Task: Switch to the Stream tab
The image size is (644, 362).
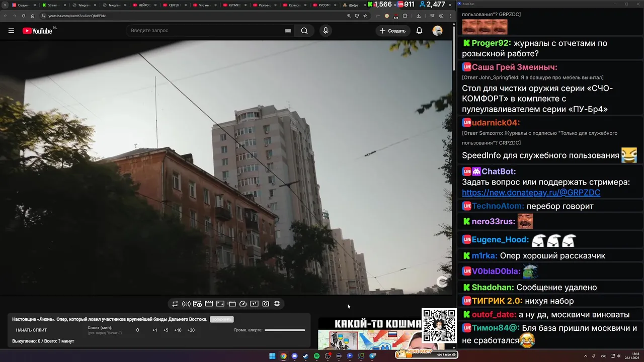Action: (53, 5)
